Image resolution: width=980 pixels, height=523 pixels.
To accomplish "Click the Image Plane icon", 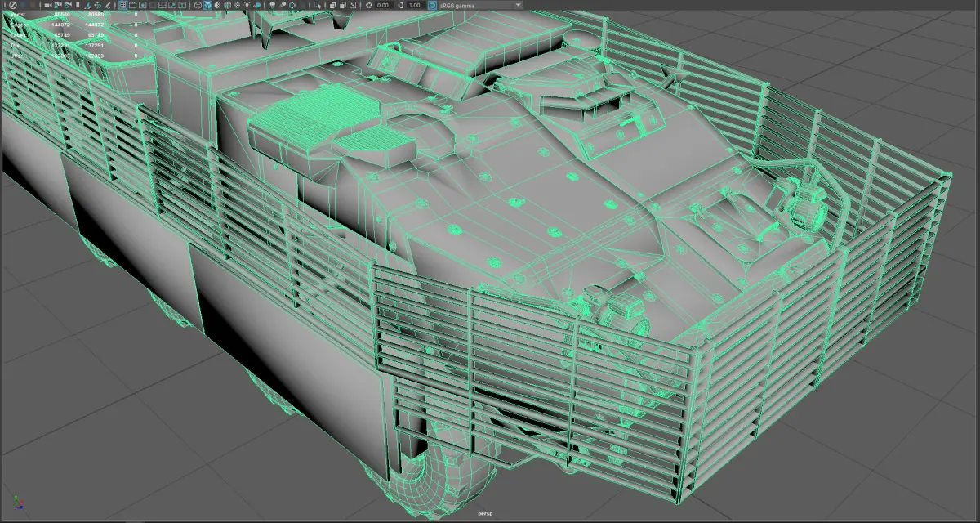I will 87,5.
